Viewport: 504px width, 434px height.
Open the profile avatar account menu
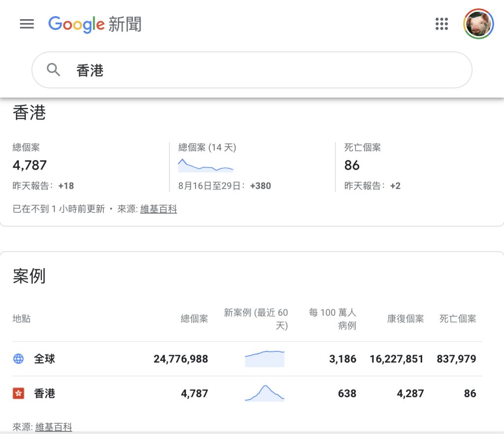[x=478, y=24]
